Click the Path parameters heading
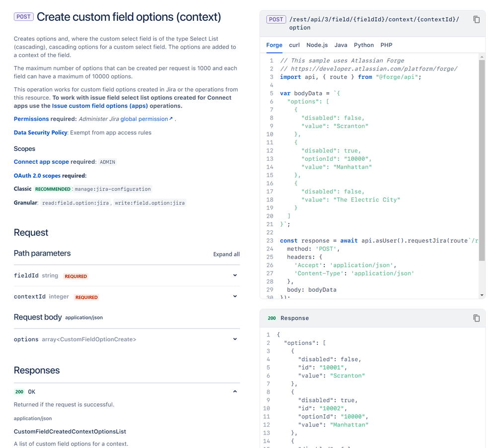 [x=42, y=253]
